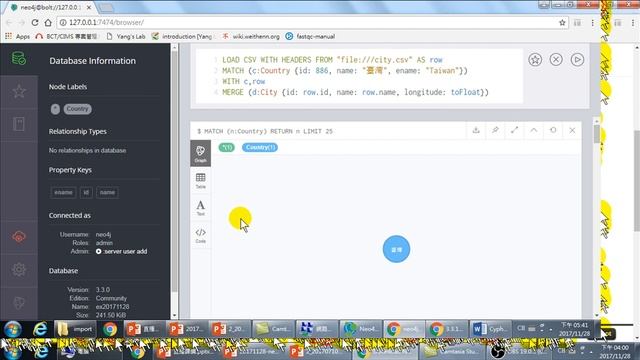
Task: Run the :server user add command link
Action: click(x=122, y=251)
